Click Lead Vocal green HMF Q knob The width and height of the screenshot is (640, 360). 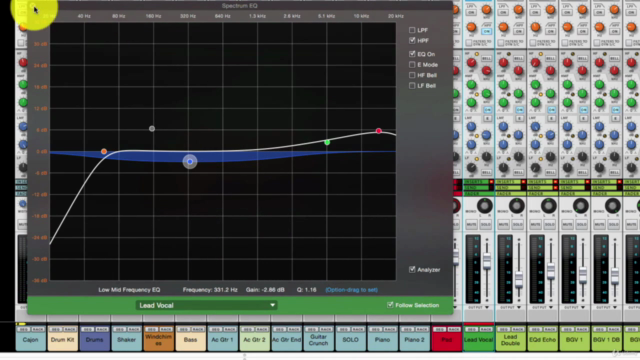click(471, 102)
